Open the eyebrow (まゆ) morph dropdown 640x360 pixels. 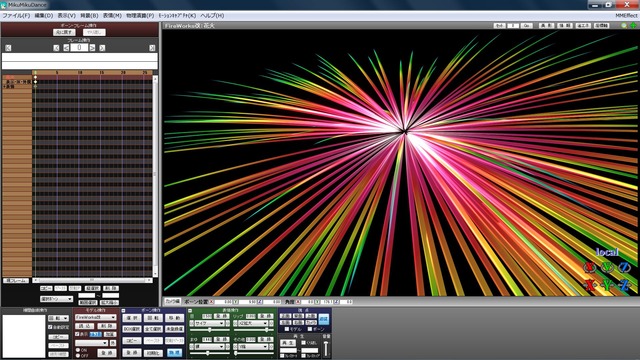209,347
